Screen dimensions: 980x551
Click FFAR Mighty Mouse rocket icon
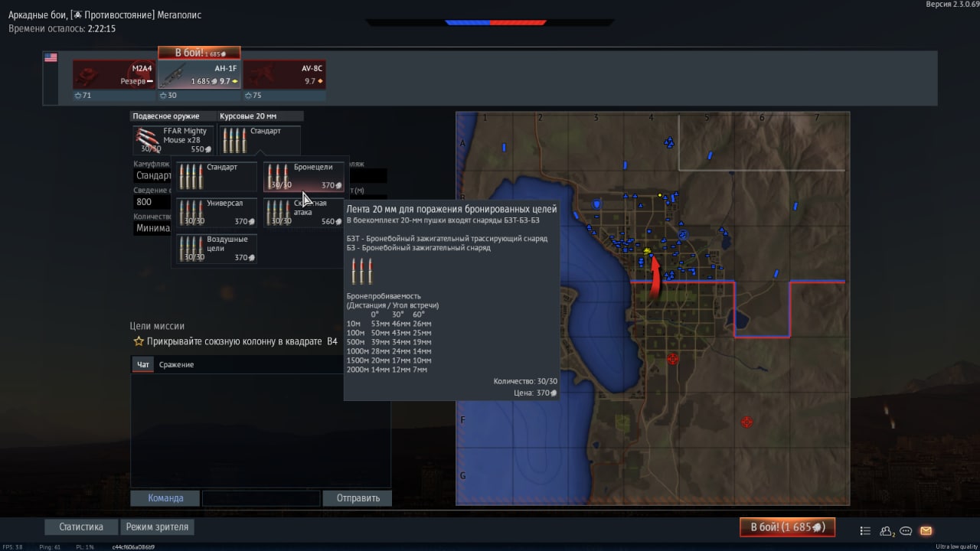coord(147,139)
